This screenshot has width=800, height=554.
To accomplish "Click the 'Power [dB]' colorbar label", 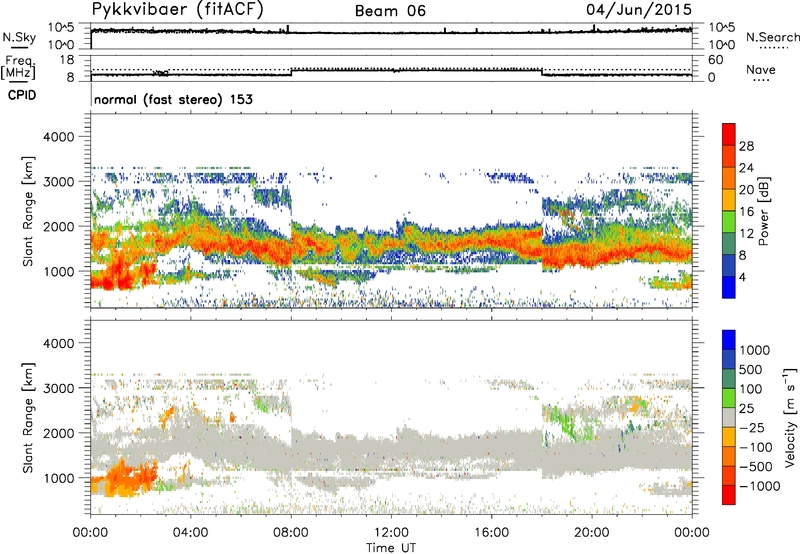I will 763,211.
